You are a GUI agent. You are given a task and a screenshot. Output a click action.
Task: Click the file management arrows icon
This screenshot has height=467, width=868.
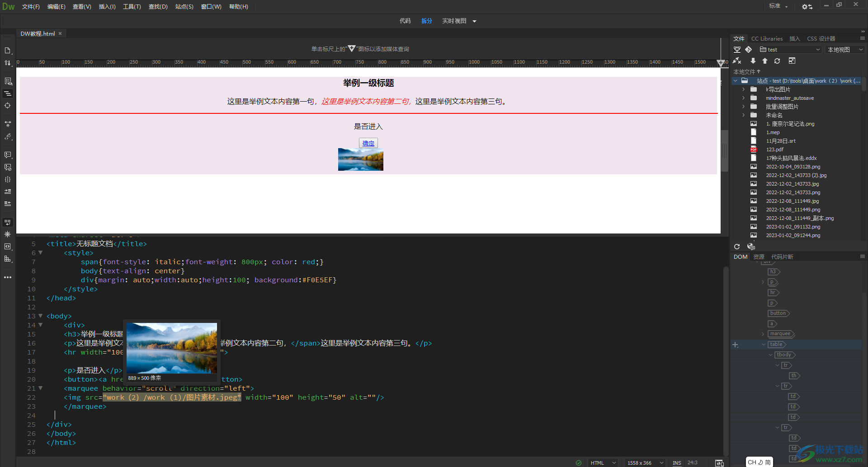(x=8, y=63)
